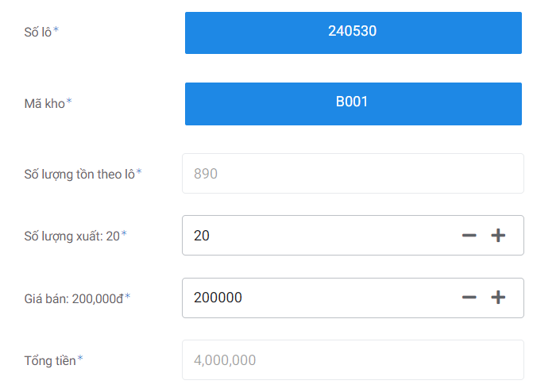This screenshot has width=560, height=392.
Task: Increase the Số lượng xuất quantity with plus
Action: 498,236
